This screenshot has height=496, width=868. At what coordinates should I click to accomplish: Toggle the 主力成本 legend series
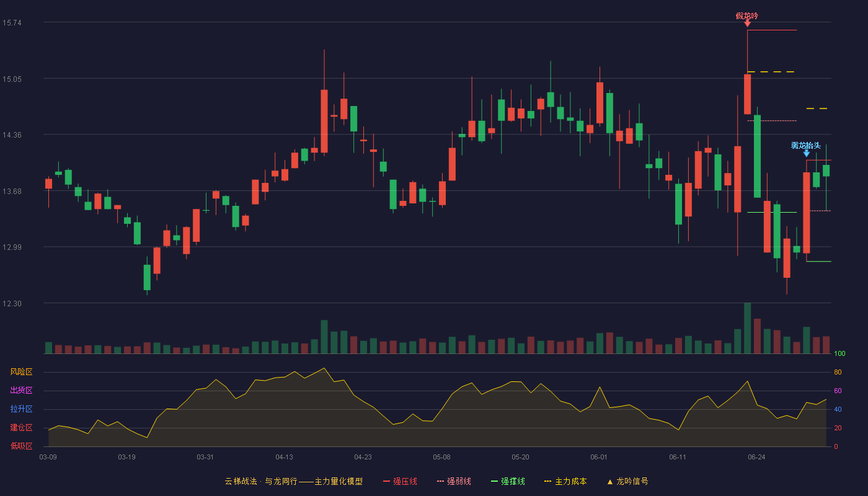[x=565, y=481]
